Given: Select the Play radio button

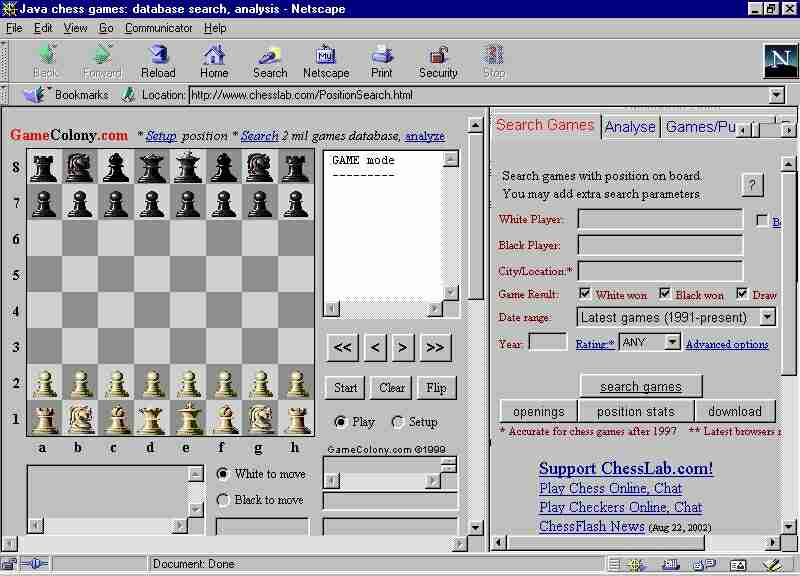Looking at the screenshot, I should click(x=340, y=422).
